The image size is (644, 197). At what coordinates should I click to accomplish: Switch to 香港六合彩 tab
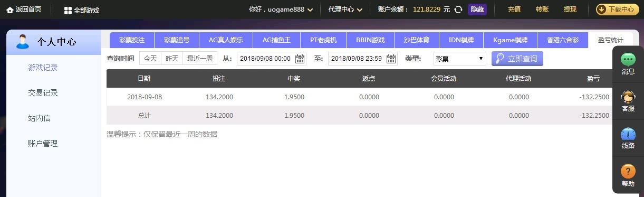coord(563,40)
